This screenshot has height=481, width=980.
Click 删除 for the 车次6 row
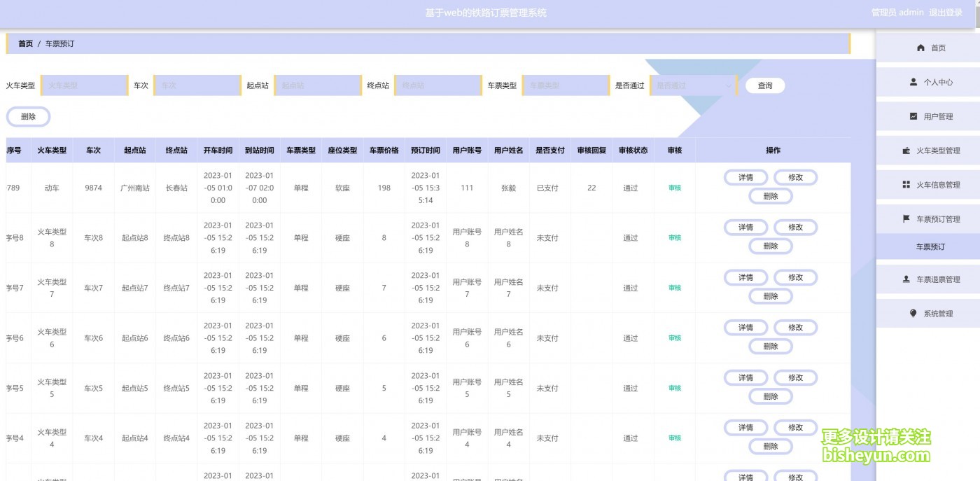[x=771, y=347]
